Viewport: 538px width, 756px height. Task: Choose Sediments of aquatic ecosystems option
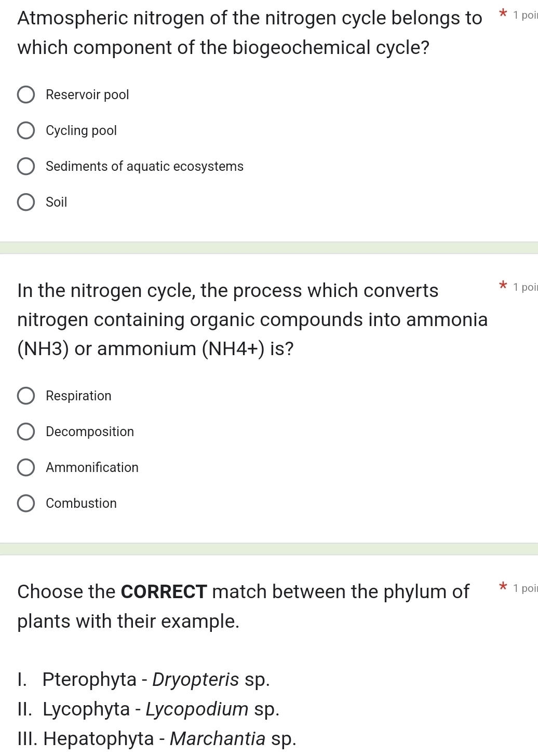[25, 166]
